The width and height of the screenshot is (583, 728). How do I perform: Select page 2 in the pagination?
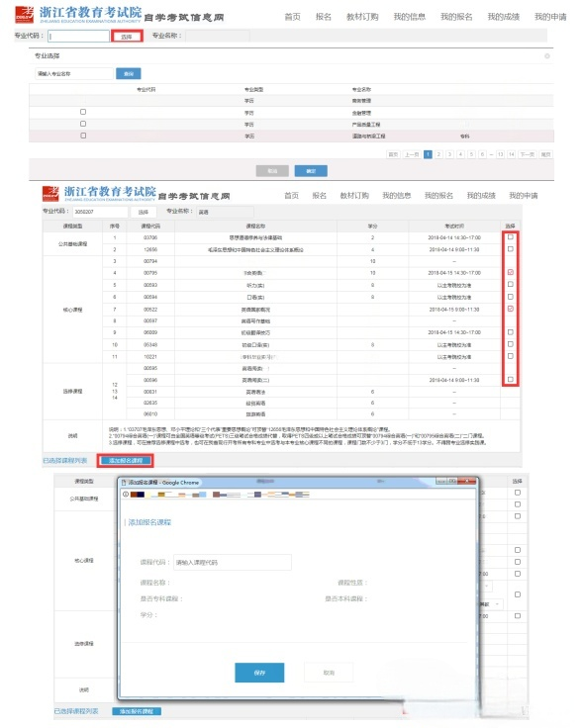point(439,154)
